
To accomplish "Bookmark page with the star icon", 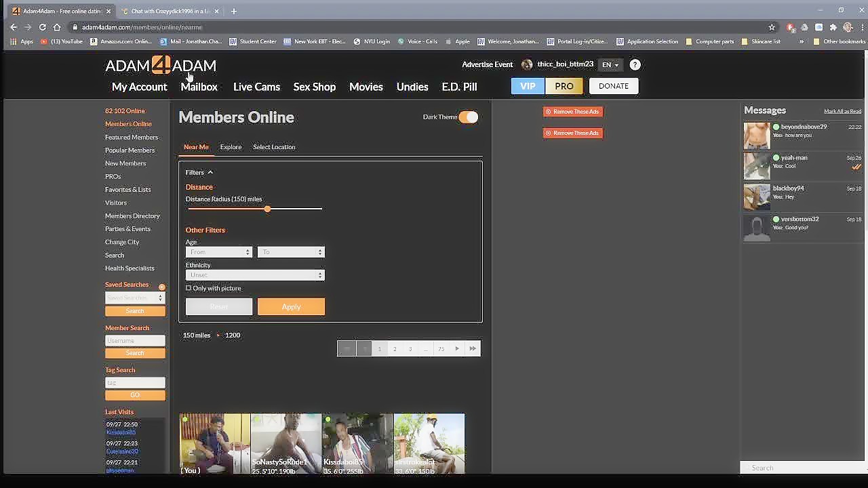I will 772,27.
